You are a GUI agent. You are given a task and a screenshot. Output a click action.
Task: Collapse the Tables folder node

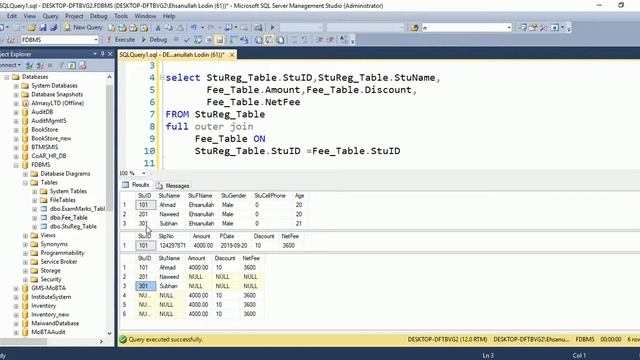point(25,182)
